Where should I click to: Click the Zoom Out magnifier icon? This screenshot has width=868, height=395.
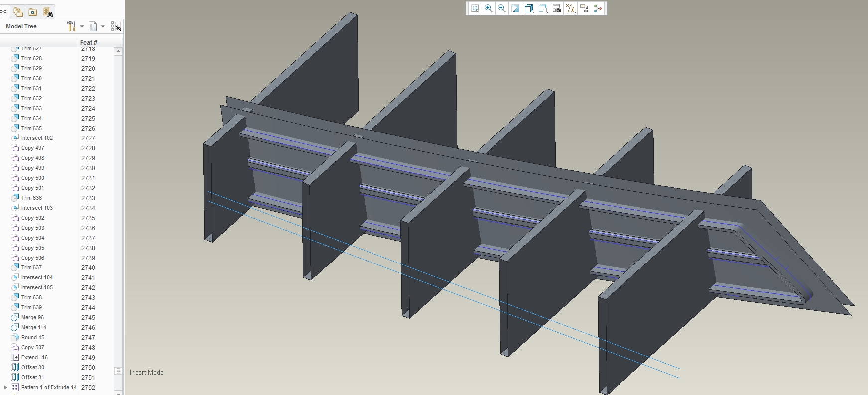pos(502,8)
